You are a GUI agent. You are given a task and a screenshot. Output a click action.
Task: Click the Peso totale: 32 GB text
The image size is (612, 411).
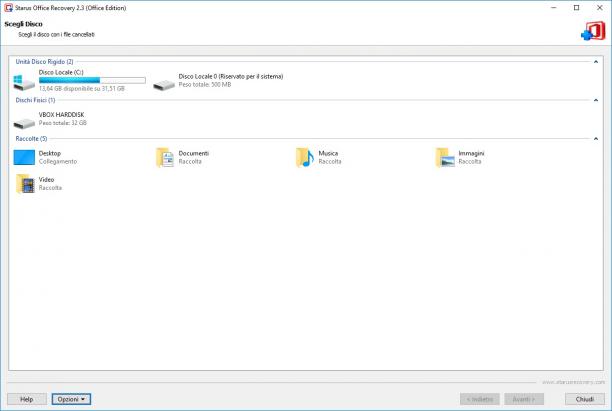click(x=62, y=123)
